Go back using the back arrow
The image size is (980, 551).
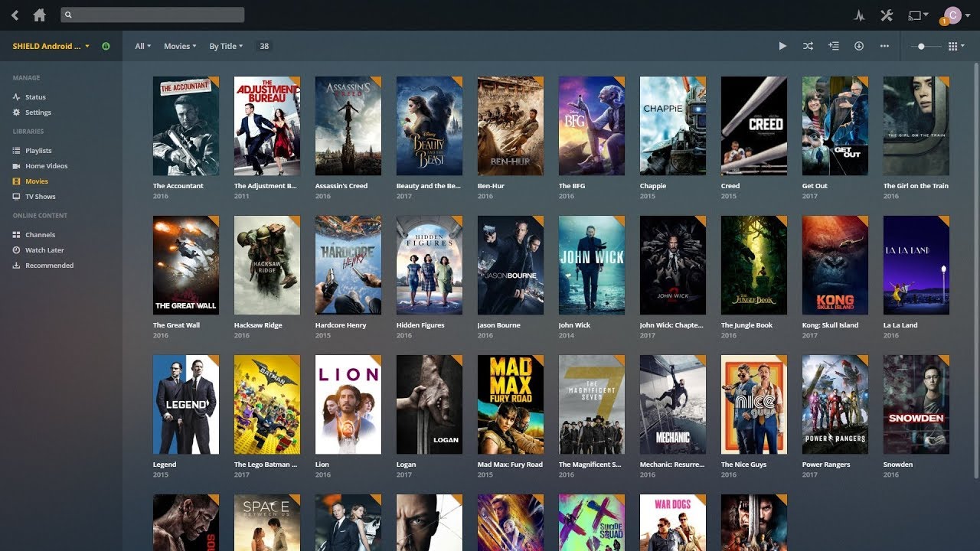[15, 15]
